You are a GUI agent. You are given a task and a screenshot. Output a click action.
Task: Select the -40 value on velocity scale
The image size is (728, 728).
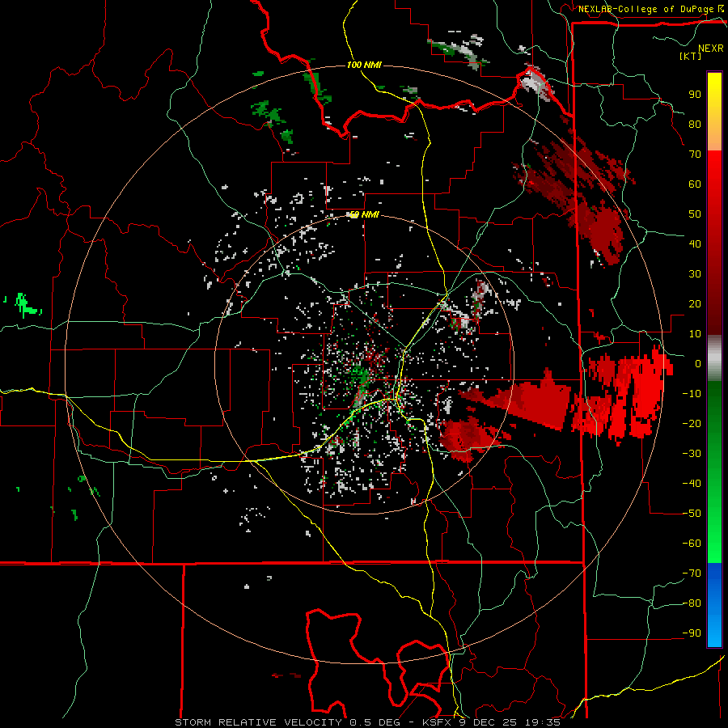click(x=692, y=484)
